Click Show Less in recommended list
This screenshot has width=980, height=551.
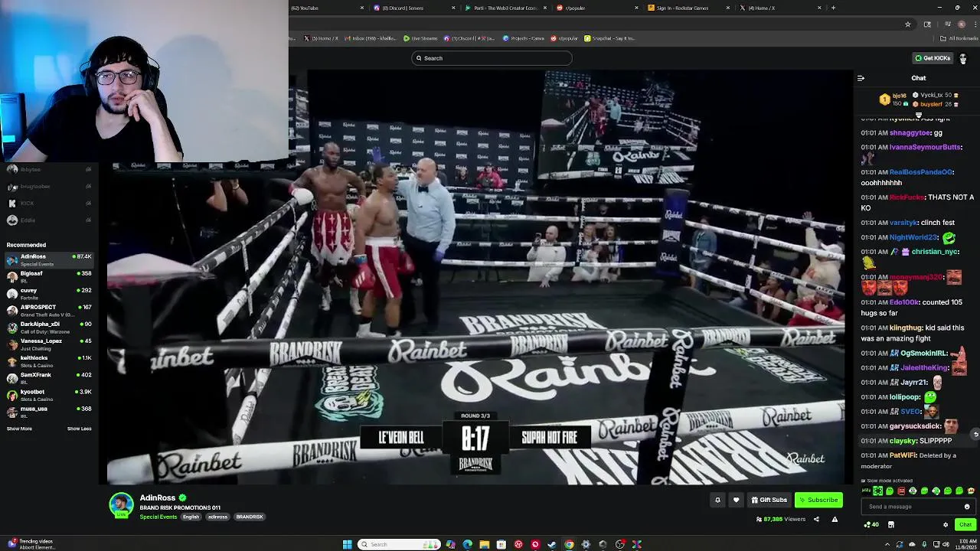(x=79, y=429)
